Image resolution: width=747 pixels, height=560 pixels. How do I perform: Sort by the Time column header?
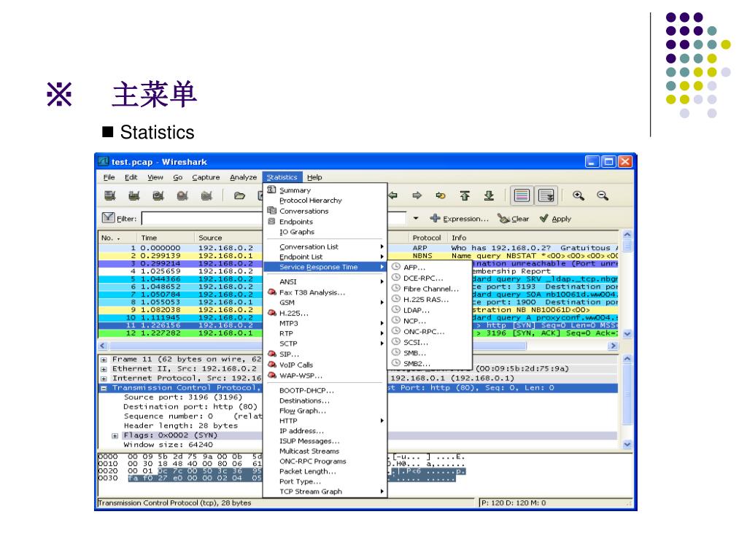tap(166, 238)
